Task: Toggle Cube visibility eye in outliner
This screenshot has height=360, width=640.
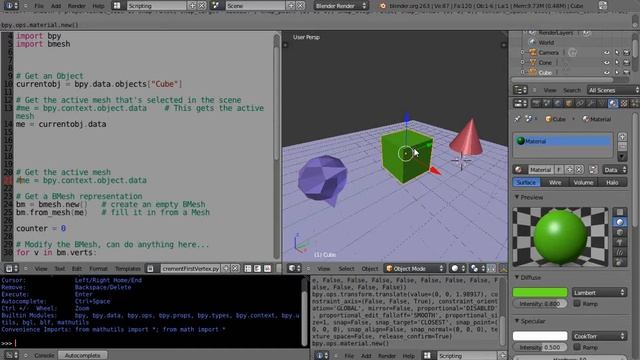Action: tap(607, 72)
